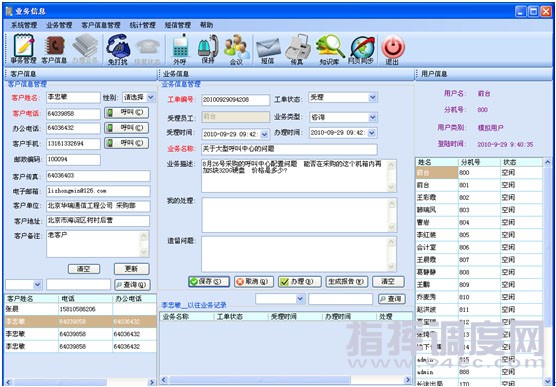Screen dimensions: 556x387
Task: Select 会计室 row with extension 806
Action: 479,247
